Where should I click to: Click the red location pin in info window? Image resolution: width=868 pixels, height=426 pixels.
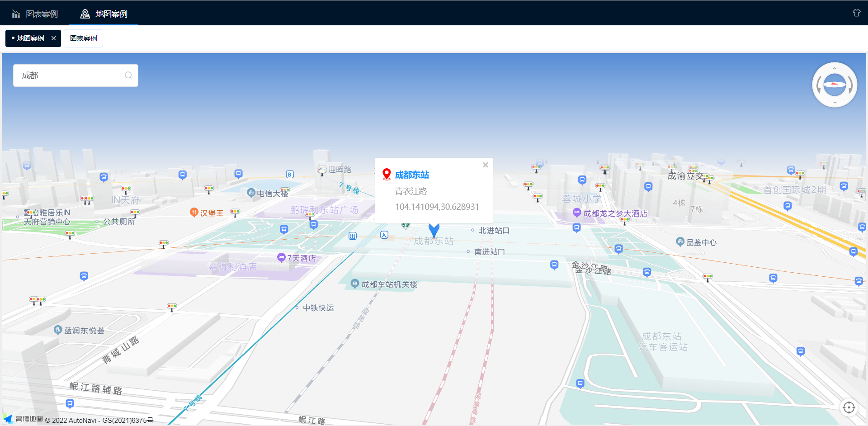click(387, 175)
